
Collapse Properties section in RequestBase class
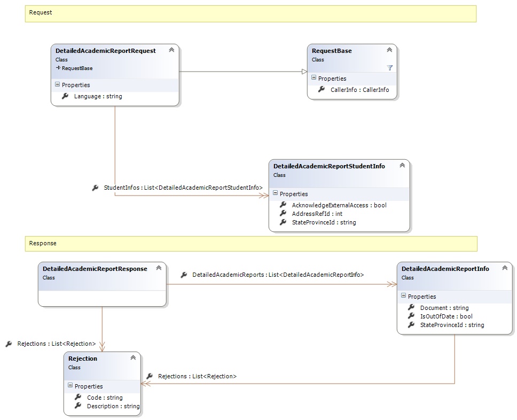314,78
